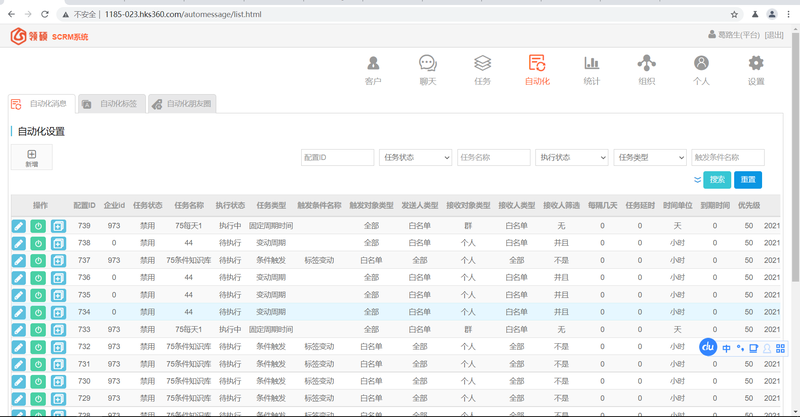
Task: Open the 个人 personal section
Action: [701, 70]
